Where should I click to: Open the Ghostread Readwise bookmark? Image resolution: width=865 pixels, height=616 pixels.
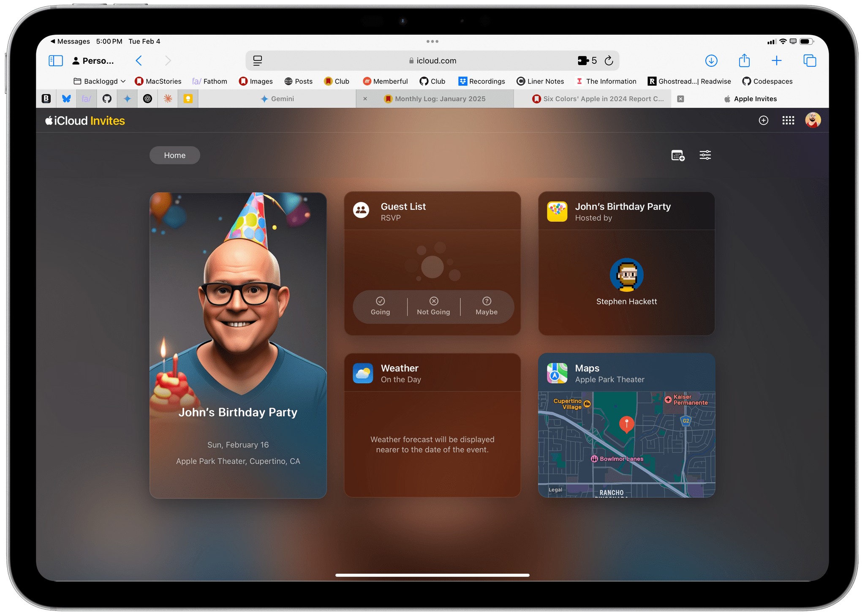point(689,82)
